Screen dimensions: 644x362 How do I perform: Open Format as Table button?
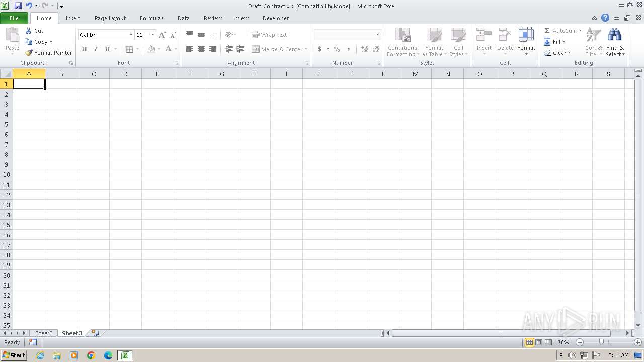(x=434, y=42)
